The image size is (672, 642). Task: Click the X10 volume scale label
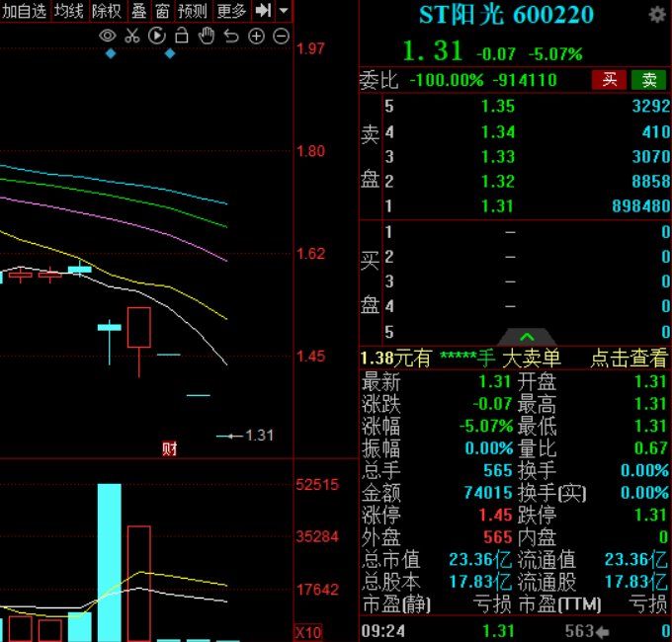point(308,632)
